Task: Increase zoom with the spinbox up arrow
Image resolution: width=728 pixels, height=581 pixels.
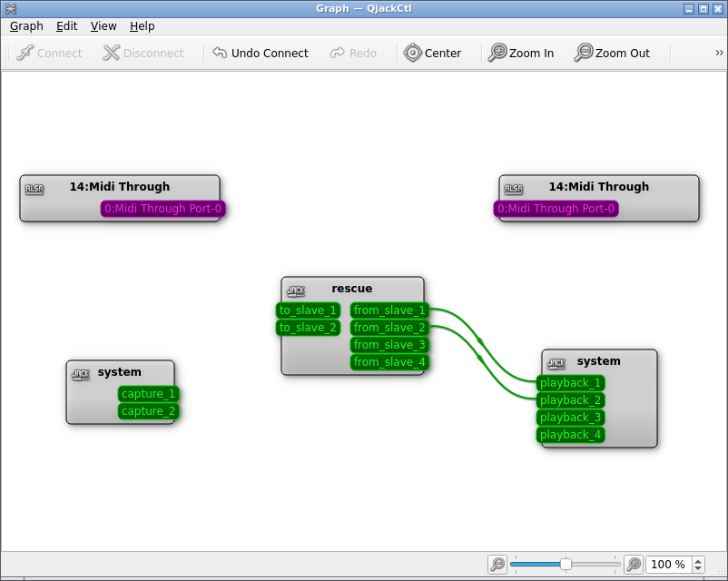Action: [698, 560]
